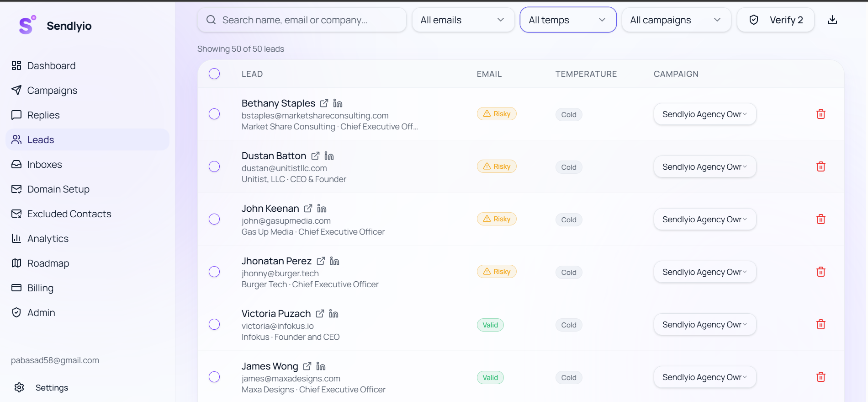Open Jhonatan Perez external link icon
868x402 pixels.
321,261
